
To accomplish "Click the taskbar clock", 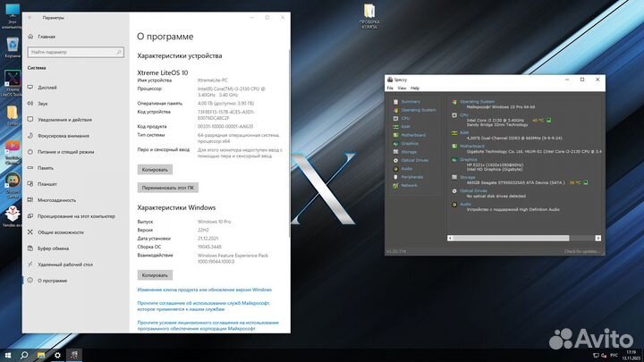I will pyautogui.click(x=631, y=355).
